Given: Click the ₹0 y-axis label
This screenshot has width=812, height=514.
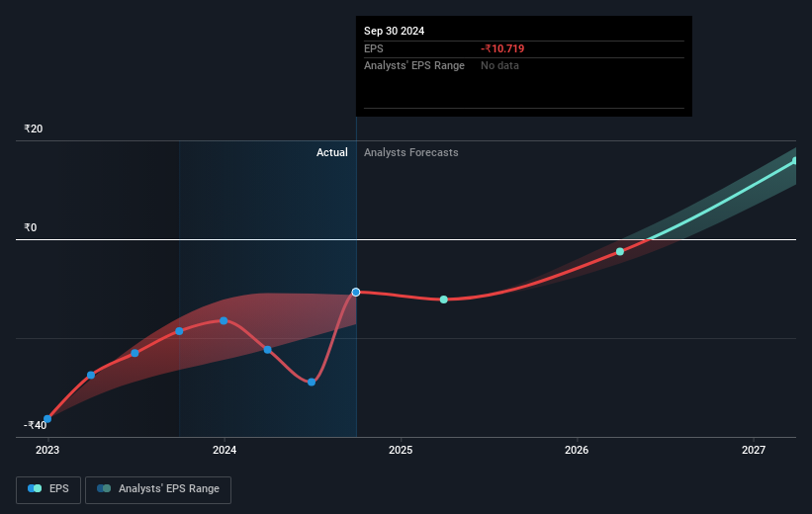Looking at the screenshot, I should 30,227.
